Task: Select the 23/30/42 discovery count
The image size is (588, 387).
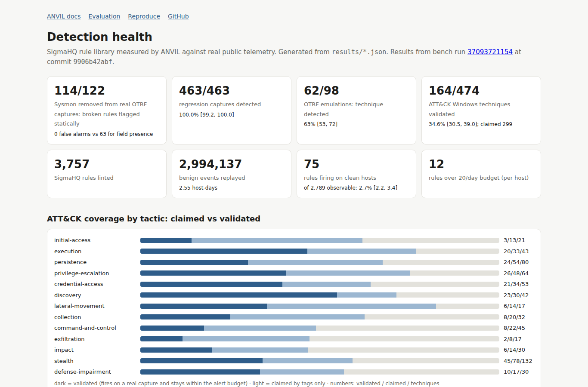Action: (x=516, y=295)
